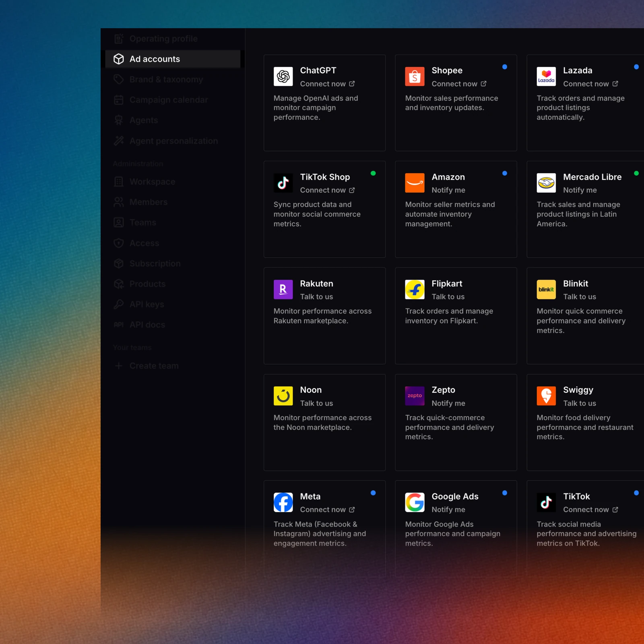Image resolution: width=644 pixels, height=644 pixels.
Task: Click the API keys key icon
Action: [x=119, y=304]
